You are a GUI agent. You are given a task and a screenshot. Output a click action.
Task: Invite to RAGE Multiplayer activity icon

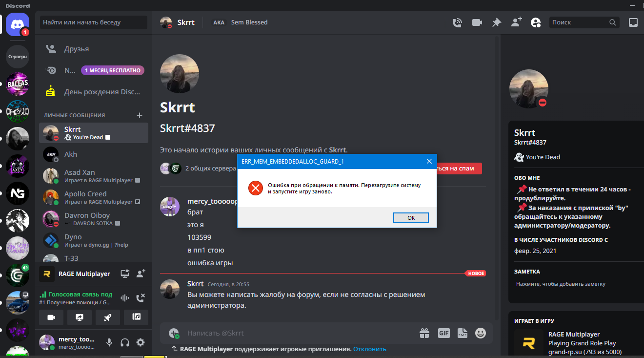coord(141,274)
